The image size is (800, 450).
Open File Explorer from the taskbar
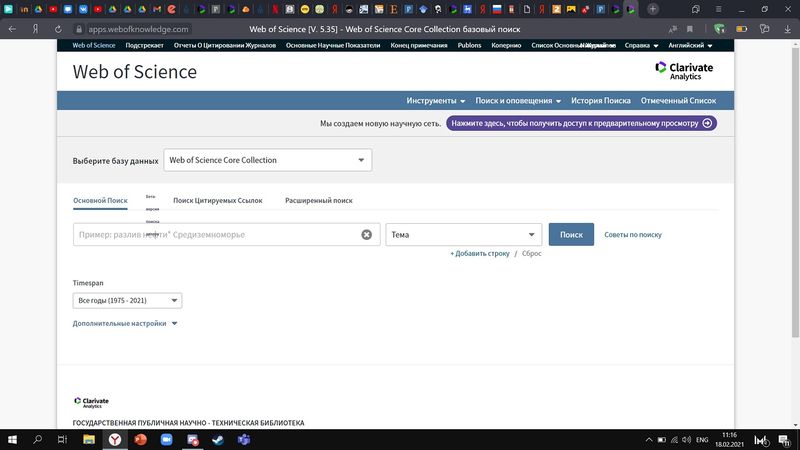pyautogui.click(x=89, y=439)
